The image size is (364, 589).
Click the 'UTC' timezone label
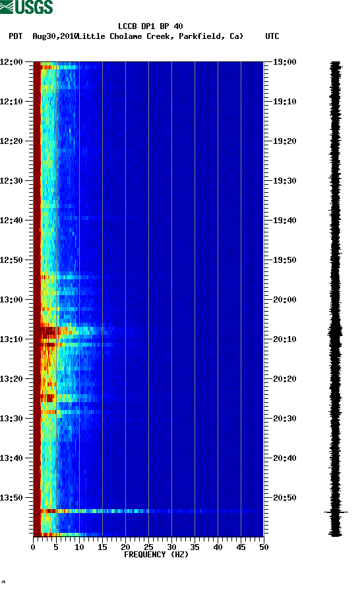[272, 36]
